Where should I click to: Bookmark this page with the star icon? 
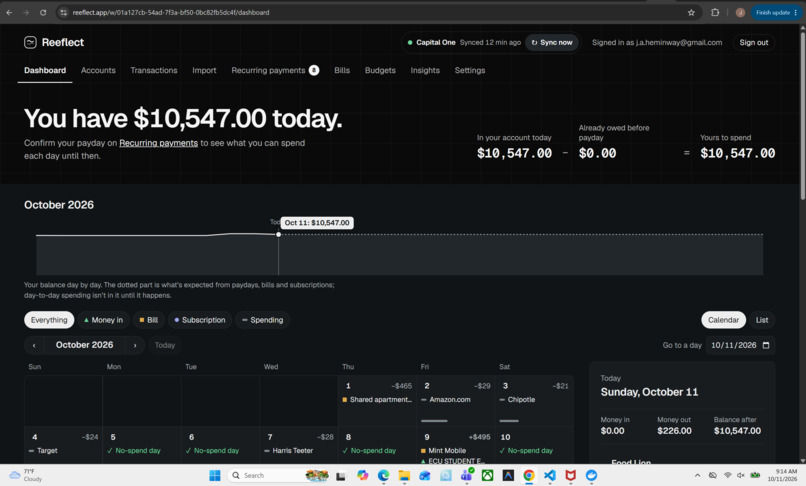(x=691, y=12)
